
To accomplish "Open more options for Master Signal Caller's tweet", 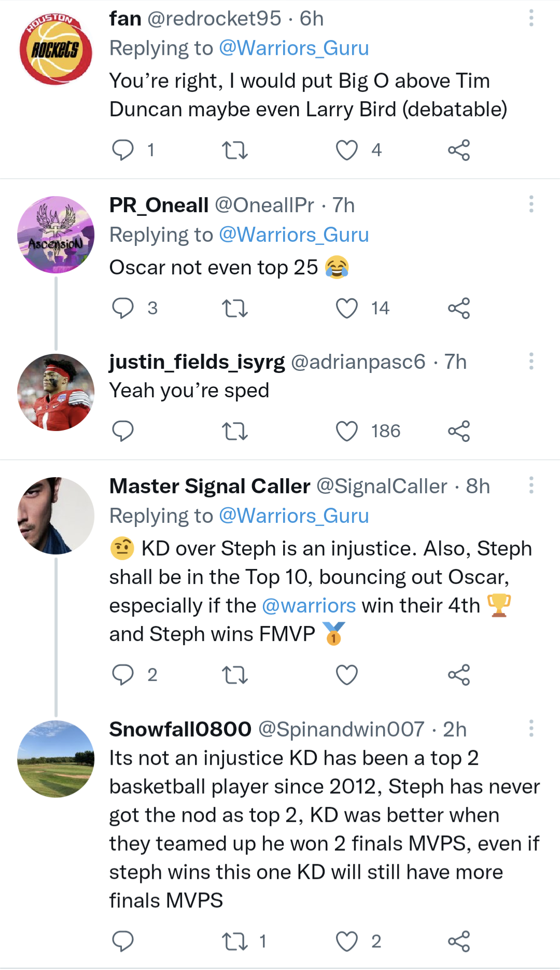I will [531, 486].
